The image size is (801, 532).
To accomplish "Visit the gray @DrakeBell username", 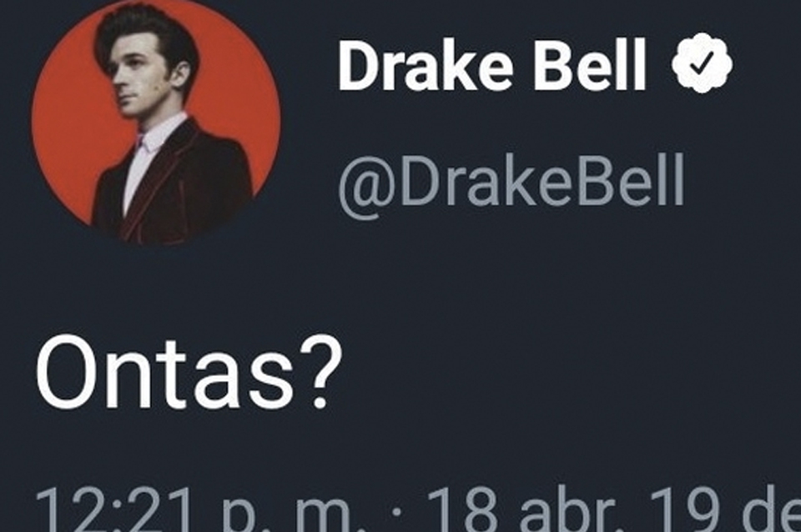I will 511,183.
